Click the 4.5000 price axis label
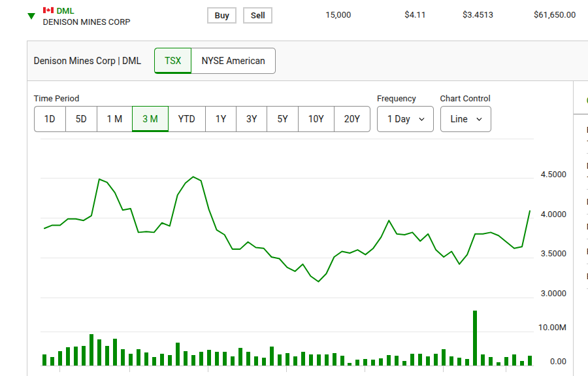 point(553,175)
